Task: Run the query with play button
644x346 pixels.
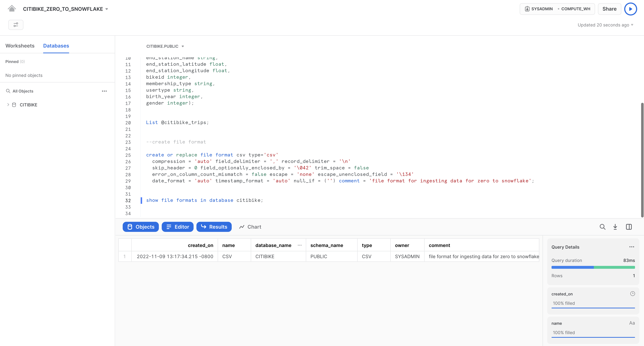Action: (630, 9)
